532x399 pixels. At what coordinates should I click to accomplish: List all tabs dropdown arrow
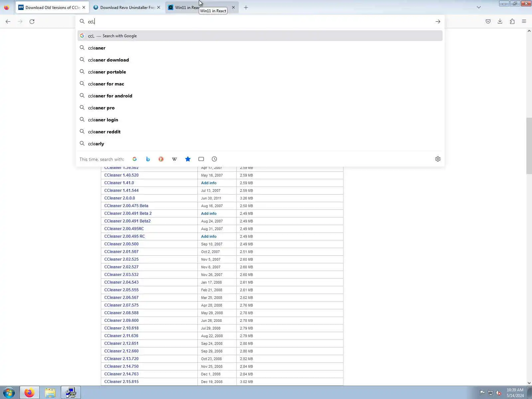(479, 7)
